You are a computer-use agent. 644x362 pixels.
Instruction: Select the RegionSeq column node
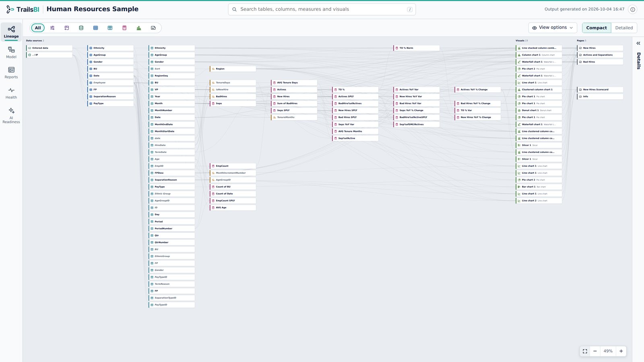(172, 76)
